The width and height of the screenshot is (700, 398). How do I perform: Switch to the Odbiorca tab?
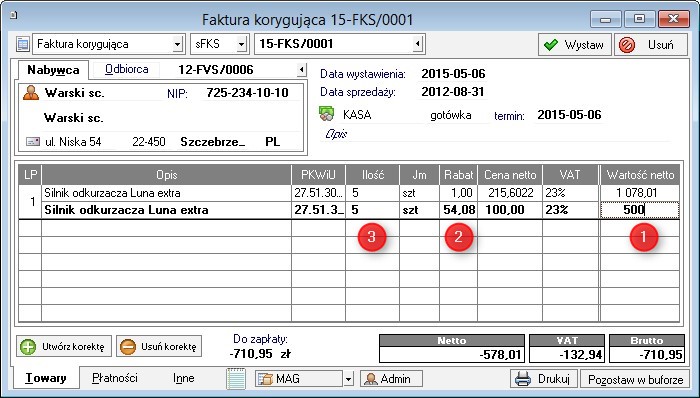(126, 70)
